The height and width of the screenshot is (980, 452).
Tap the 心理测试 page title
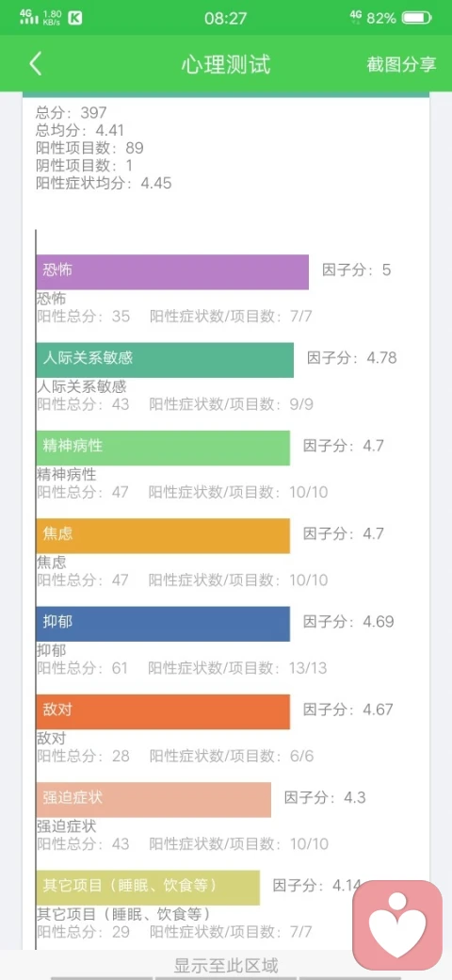(226, 64)
